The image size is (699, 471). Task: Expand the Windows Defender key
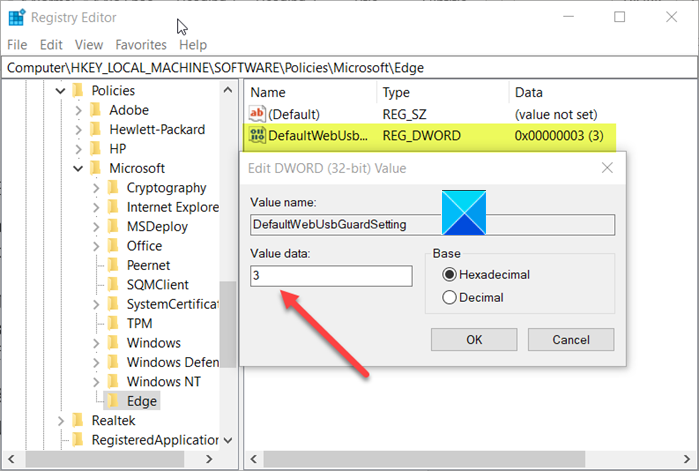(96, 363)
